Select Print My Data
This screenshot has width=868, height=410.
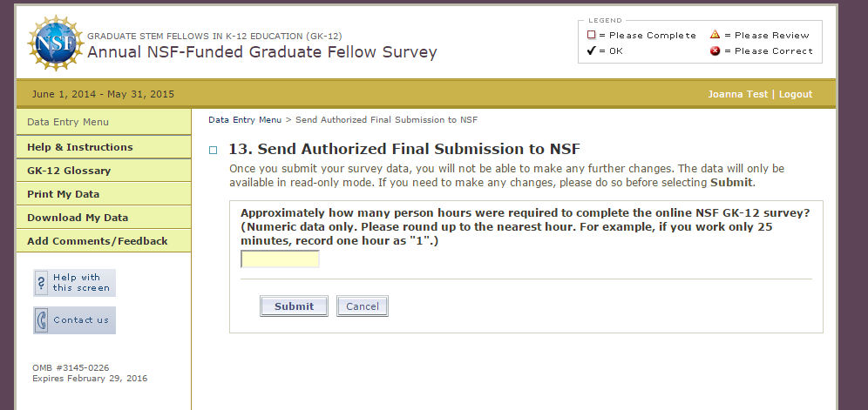[63, 194]
